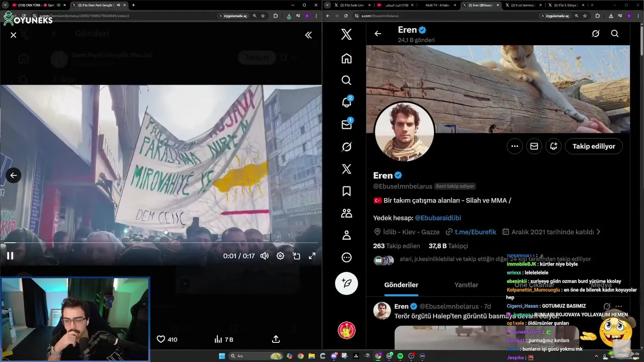644x362 pixels.
Task: Toggle picture-in-picture on the video
Action: pyautogui.click(x=296, y=256)
